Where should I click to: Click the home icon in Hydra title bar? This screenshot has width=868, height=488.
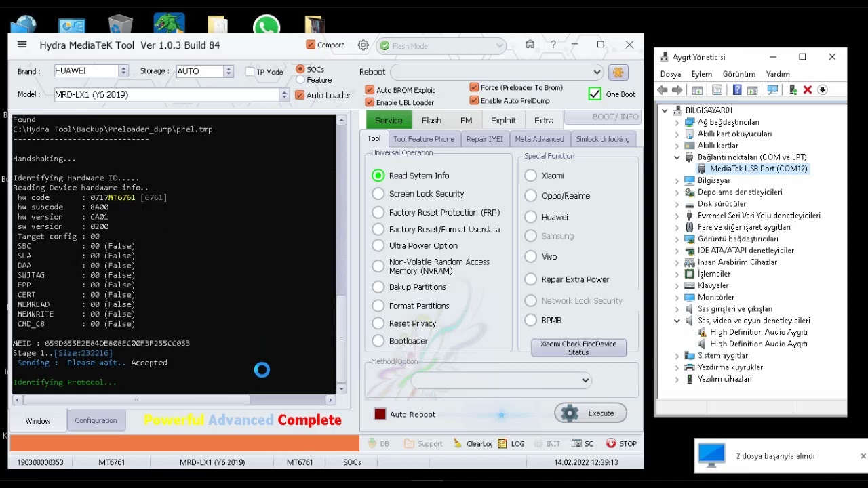tap(530, 45)
